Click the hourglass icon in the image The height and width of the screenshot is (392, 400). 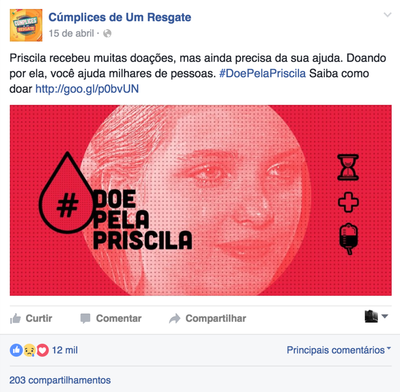click(348, 167)
